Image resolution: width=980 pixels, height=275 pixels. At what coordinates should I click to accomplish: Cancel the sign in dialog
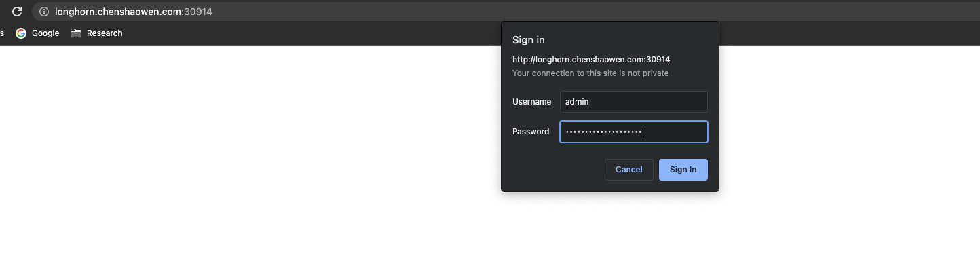pos(628,170)
